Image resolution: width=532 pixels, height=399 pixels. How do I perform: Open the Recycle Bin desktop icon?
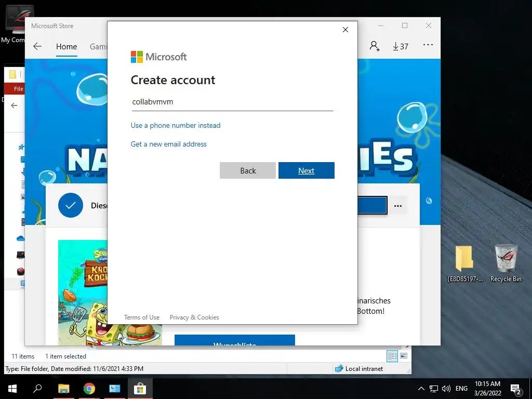506,264
